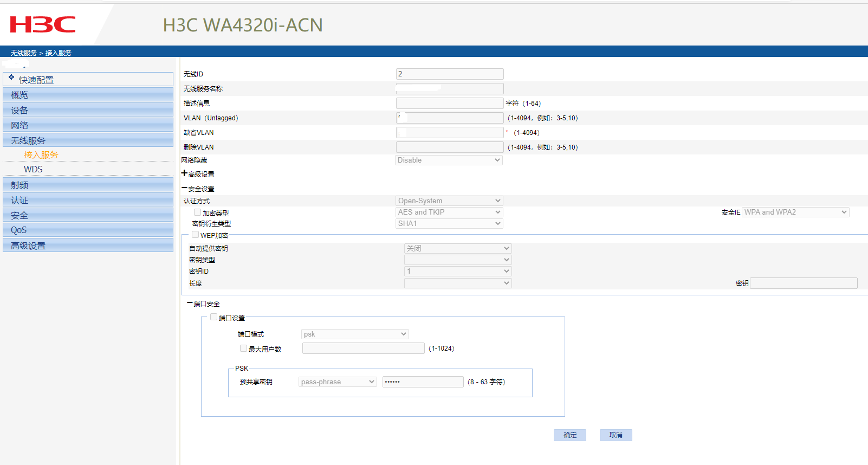This screenshot has width=868, height=465.
Task: Toggle the WEP加密 checkbox
Action: pyautogui.click(x=196, y=235)
